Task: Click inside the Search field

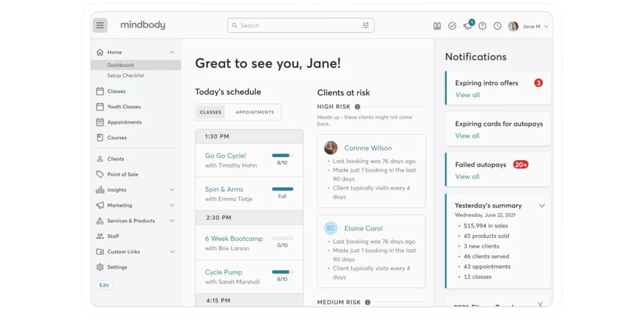Action: tap(301, 25)
